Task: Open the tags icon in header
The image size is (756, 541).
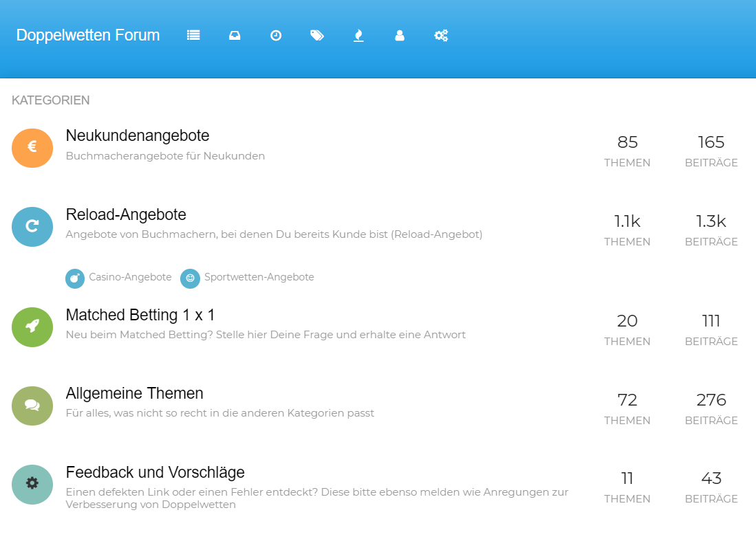Action: pyautogui.click(x=316, y=35)
